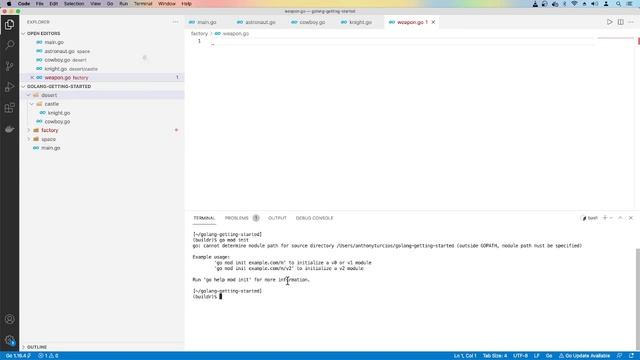The image size is (640, 360).
Task: Open macOS Spotlight search icon
Action: coord(618,4)
